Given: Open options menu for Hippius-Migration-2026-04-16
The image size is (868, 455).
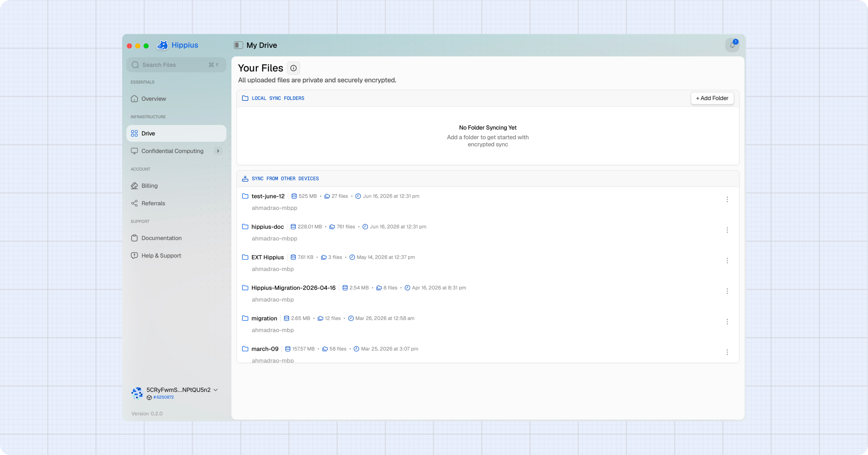Looking at the screenshot, I should (x=727, y=291).
